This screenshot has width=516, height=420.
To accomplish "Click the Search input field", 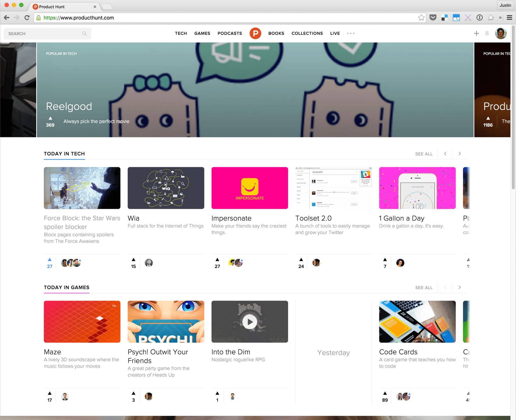I will [x=43, y=34].
